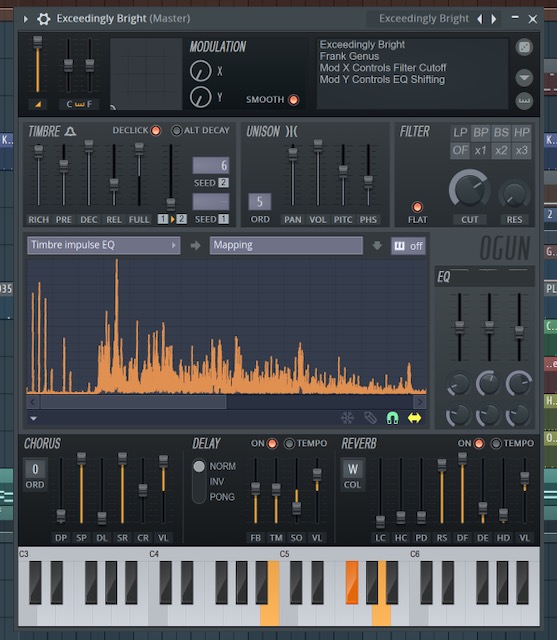The height and width of the screenshot is (640, 557).
Task: Select the next preset arrow
Action: (494, 19)
